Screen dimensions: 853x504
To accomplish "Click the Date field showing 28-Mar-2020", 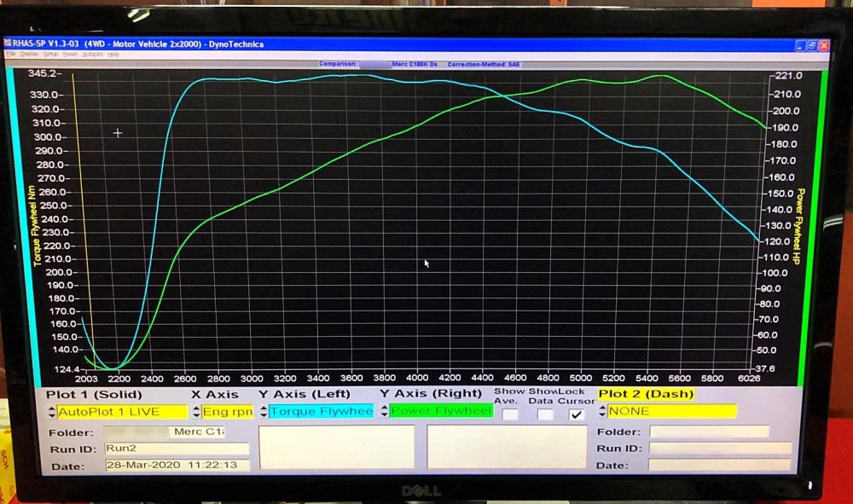I will (178, 466).
